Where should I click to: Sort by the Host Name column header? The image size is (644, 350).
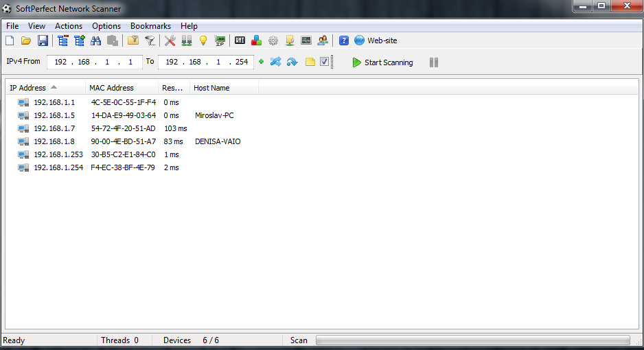click(x=224, y=88)
